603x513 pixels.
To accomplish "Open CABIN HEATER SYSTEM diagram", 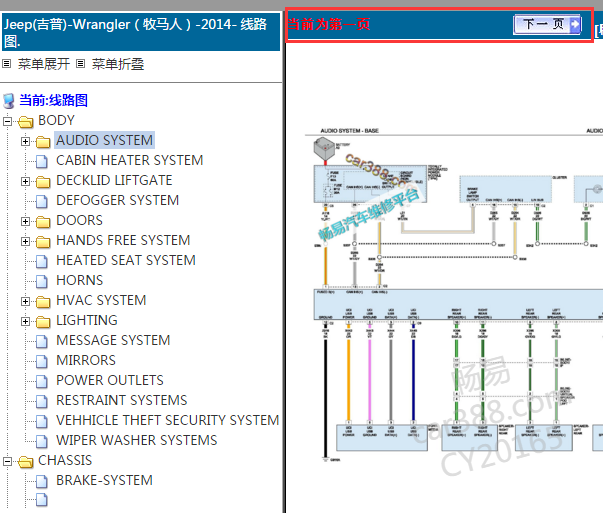I will pos(130,160).
